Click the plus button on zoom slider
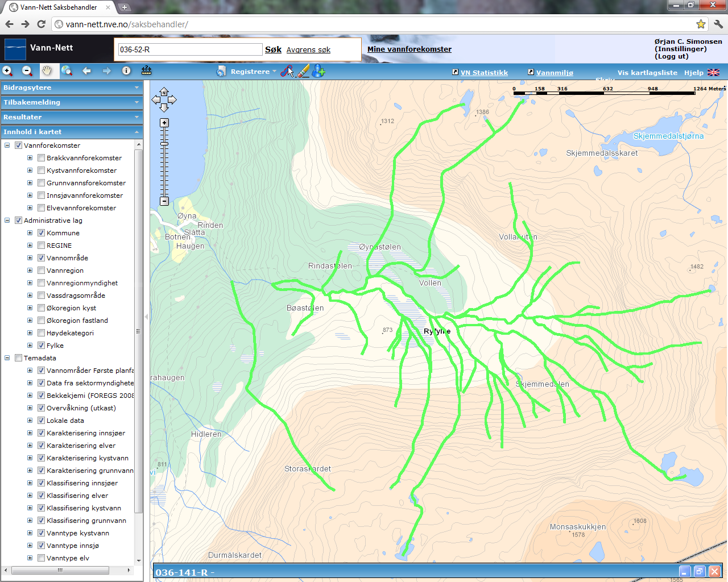Viewport: 728px width, 582px height. [164, 123]
